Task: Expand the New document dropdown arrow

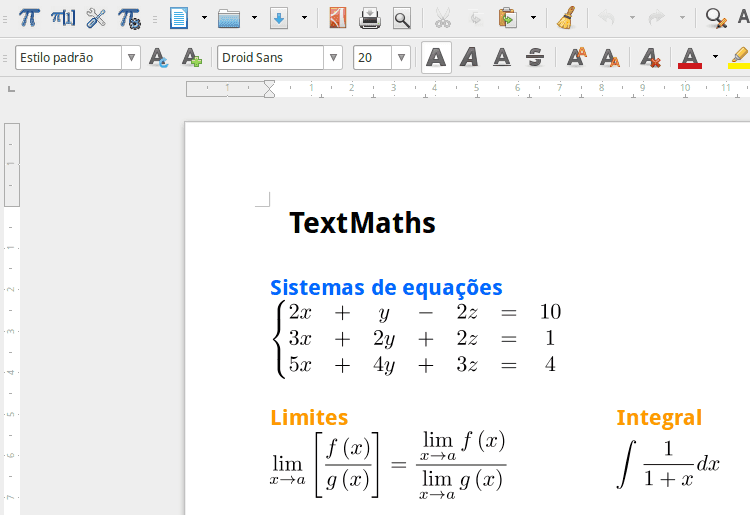Action: (x=204, y=18)
